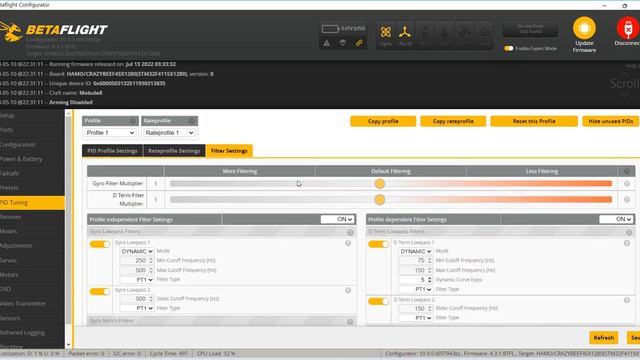Click D Term Dynamic Curve Expo stepper

[x=429, y=280]
